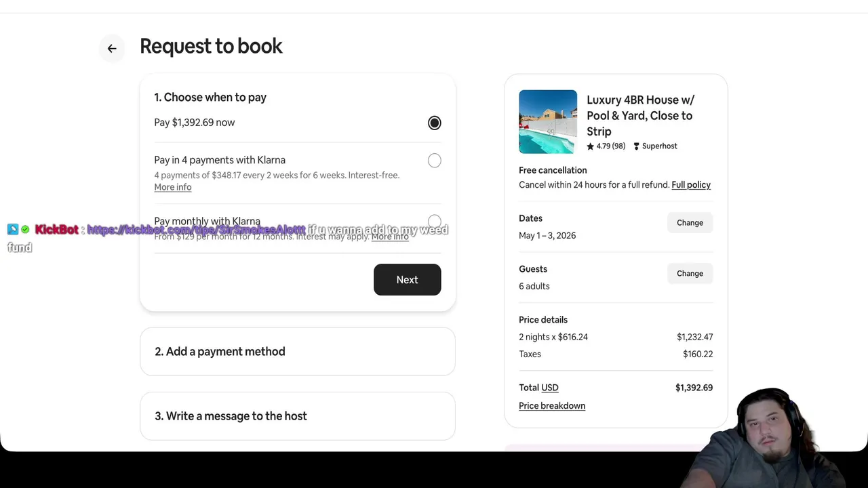
Task: Expand Write a message to the host
Action: point(297,416)
